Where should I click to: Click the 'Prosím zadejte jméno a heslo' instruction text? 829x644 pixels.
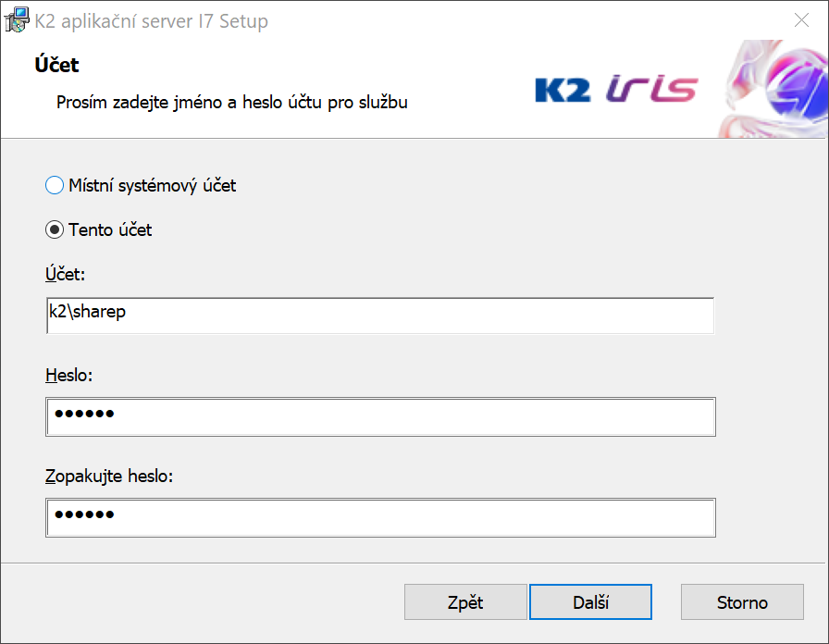(x=231, y=102)
